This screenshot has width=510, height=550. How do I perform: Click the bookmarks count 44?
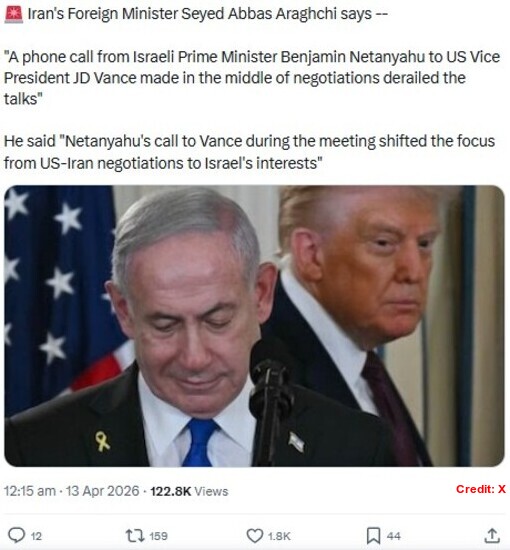pos(394,536)
